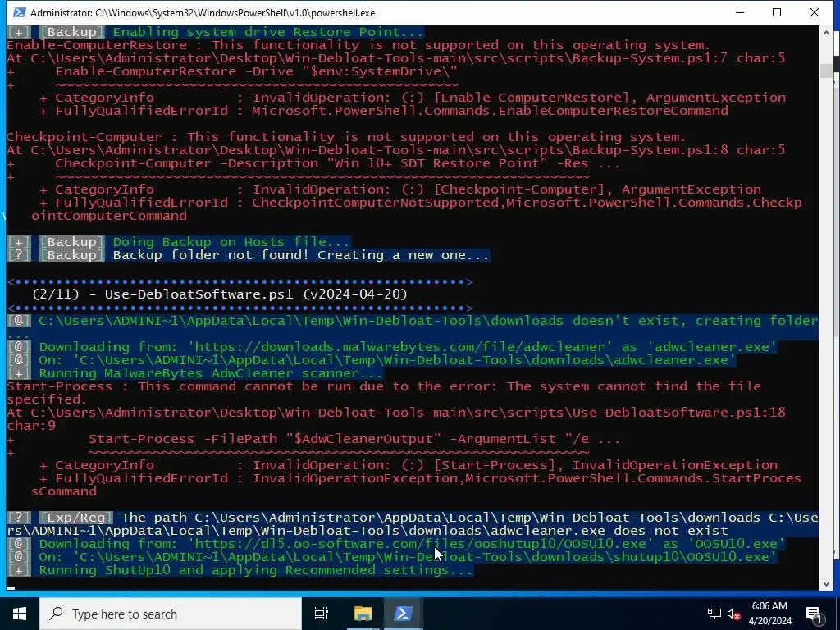Screen dimensions: 840x630
Task: Click 'Enable-ComputerRestore : This functionality' error line
Action: click(x=358, y=45)
